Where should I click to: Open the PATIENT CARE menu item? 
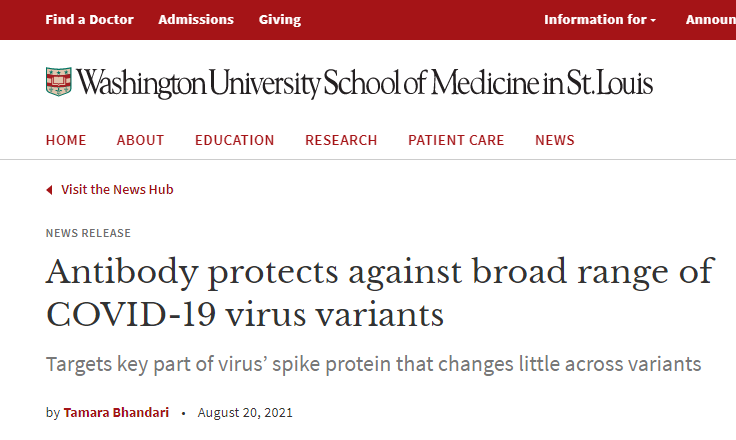click(456, 140)
